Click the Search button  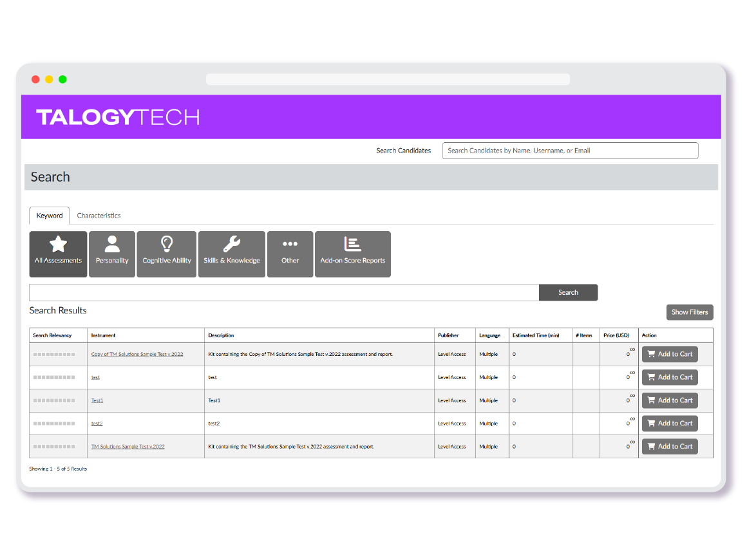click(568, 292)
